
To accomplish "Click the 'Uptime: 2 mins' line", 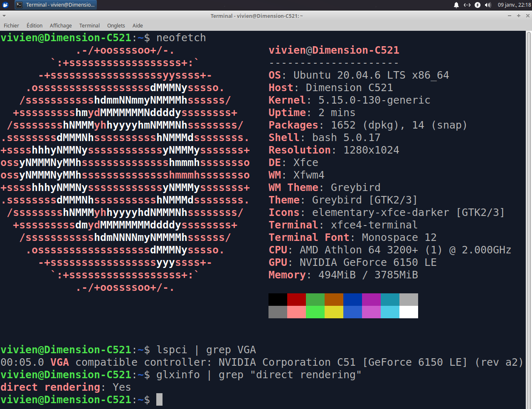I will [312, 113].
